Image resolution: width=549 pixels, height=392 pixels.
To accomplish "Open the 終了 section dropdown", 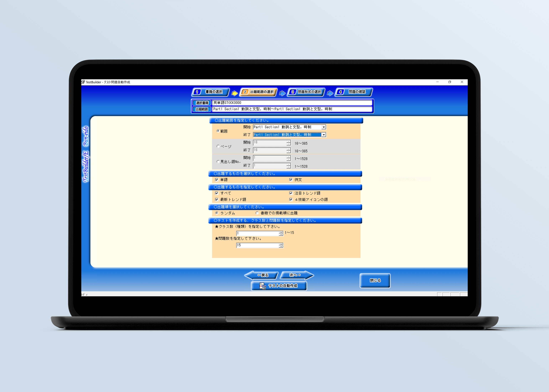I will (x=324, y=135).
